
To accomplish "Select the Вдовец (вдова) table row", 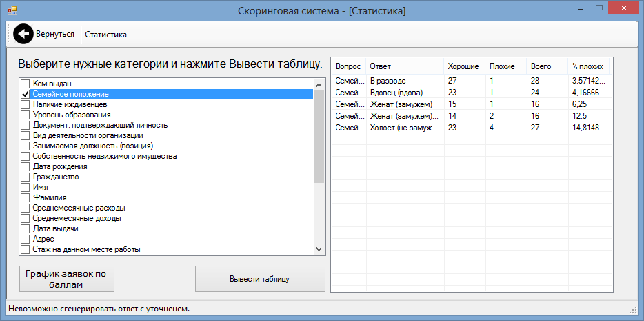I will [471, 93].
